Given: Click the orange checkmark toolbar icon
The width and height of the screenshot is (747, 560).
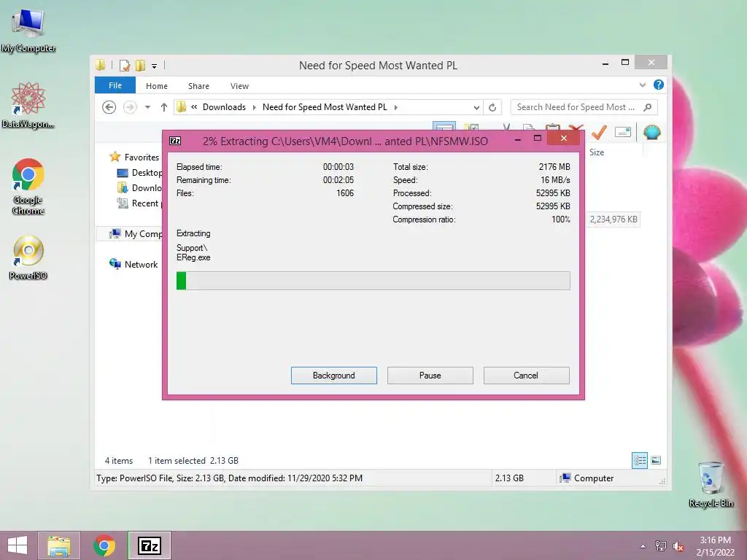Looking at the screenshot, I should 599,133.
